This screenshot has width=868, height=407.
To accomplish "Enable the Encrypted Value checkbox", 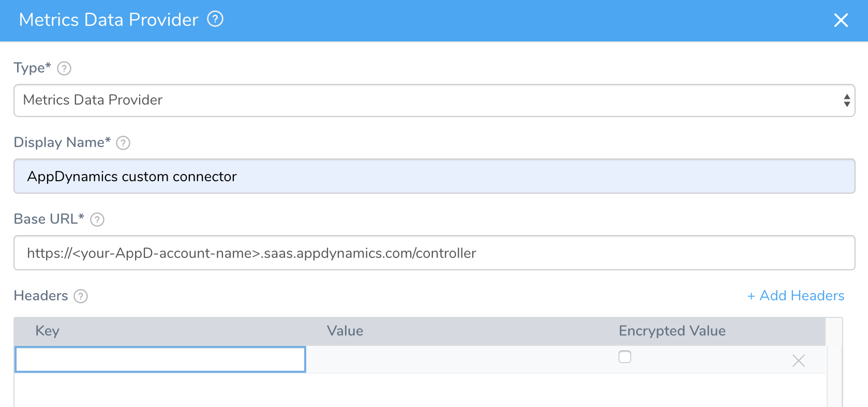I will [625, 357].
